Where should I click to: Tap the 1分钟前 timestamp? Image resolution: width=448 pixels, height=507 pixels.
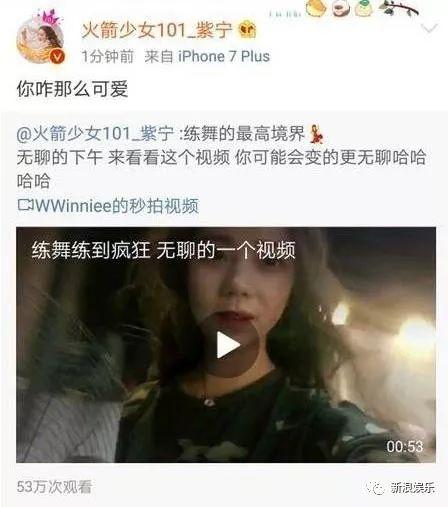click(108, 56)
